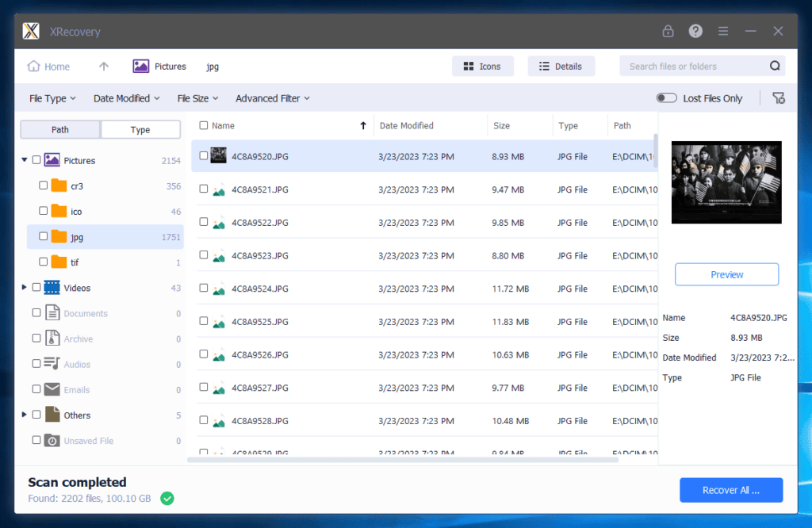The width and height of the screenshot is (812, 528).
Task: Toggle the Lost Files Only switch
Action: tap(666, 98)
